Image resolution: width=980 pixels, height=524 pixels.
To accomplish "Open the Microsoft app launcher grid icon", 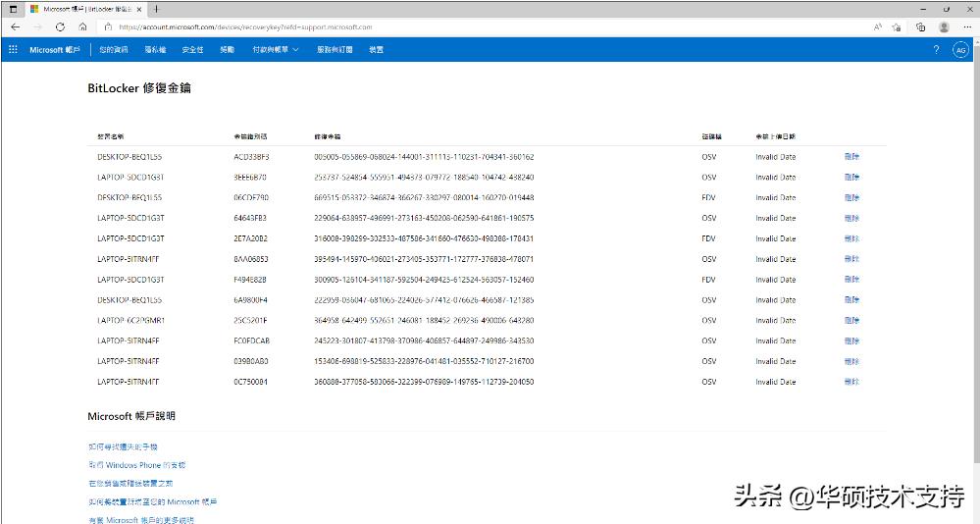I will [x=13, y=49].
